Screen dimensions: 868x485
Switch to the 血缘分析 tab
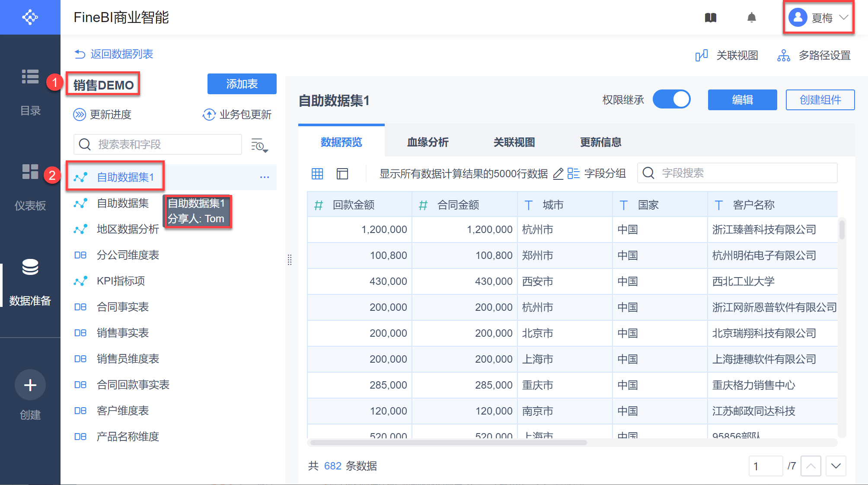click(428, 142)
